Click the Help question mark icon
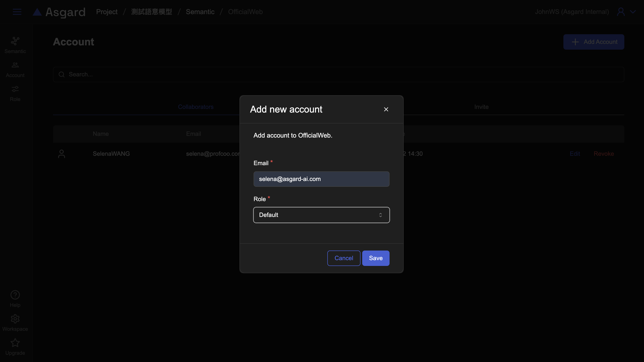644x362 pixels. coord(15,295)
